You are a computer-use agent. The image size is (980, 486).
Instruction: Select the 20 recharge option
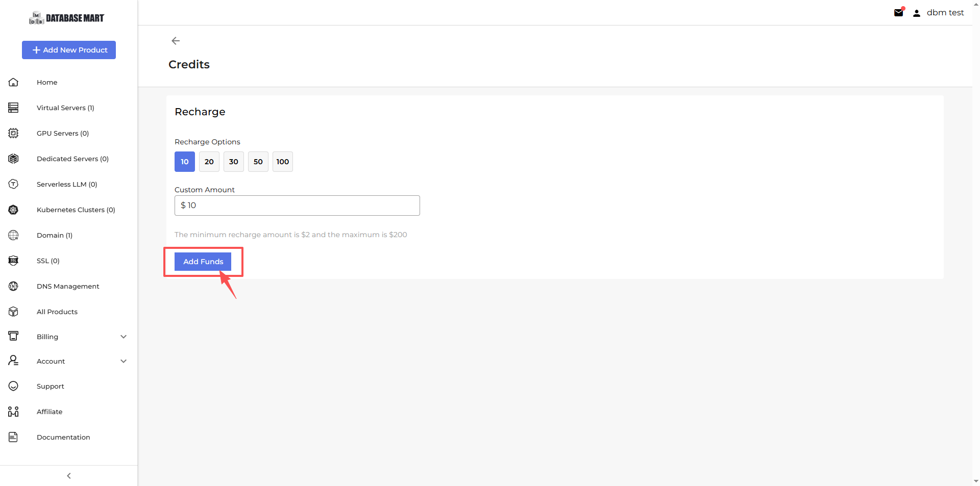coord(209,162)
